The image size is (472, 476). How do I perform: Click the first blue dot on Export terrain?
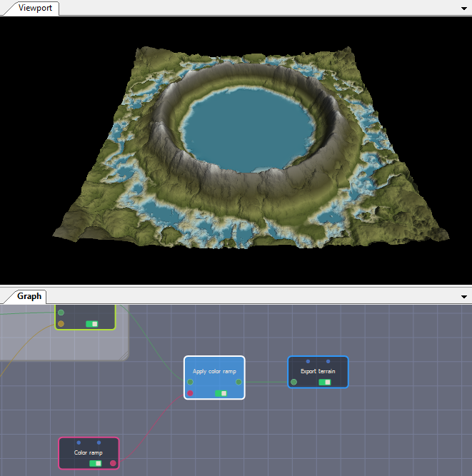coord(308,361)
